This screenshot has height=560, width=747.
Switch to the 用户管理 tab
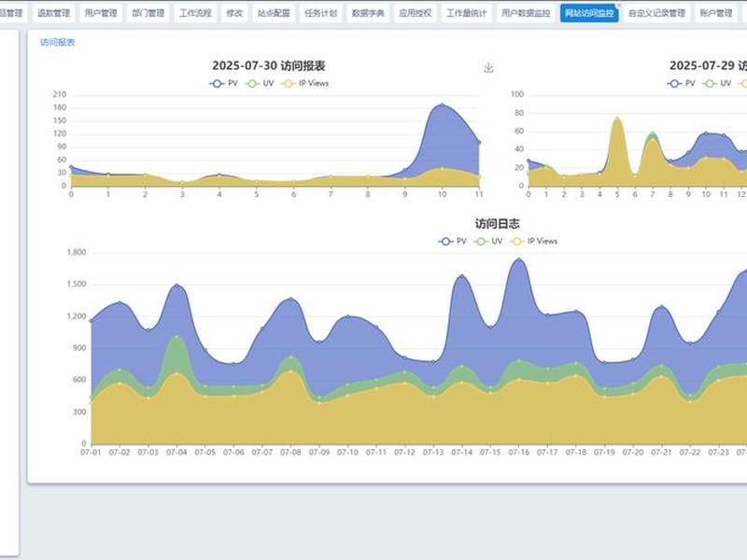tap(101, 13)
